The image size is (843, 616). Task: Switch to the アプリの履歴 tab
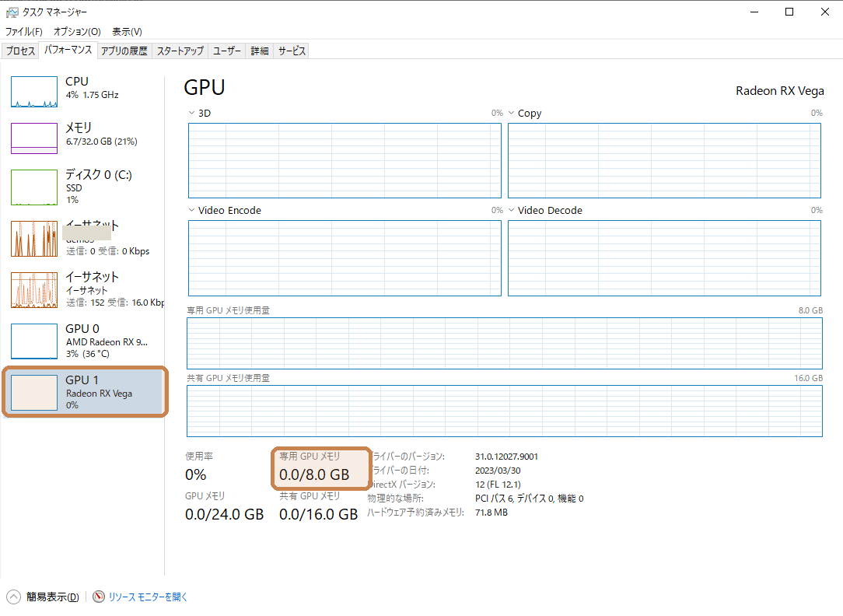pyautogui.click(x=124, y=51)
